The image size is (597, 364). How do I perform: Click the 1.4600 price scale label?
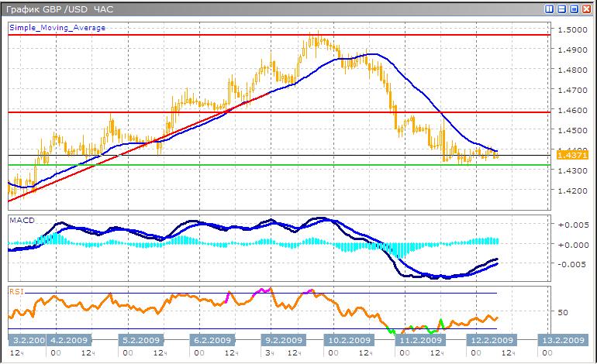[x=572, y=110]
